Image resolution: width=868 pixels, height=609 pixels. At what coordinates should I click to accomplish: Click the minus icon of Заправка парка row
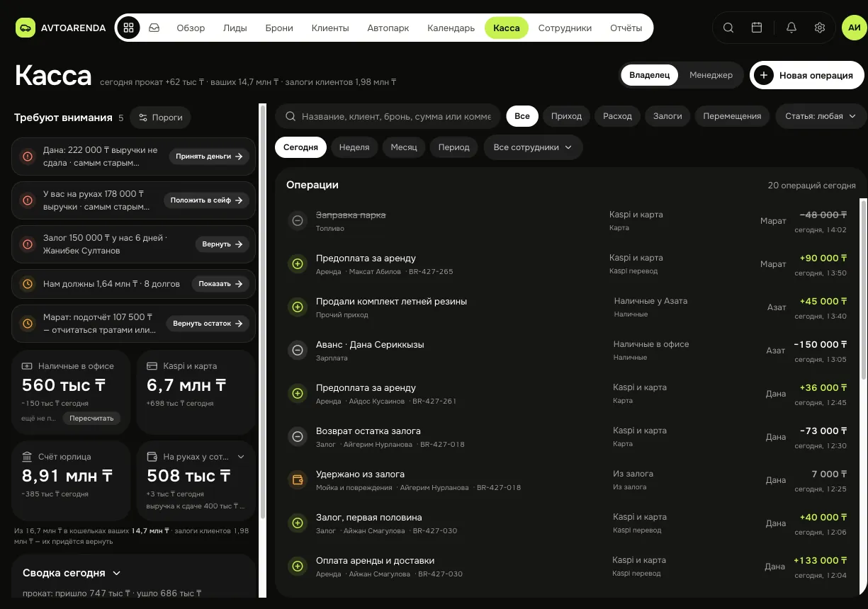tap(298, 221)
